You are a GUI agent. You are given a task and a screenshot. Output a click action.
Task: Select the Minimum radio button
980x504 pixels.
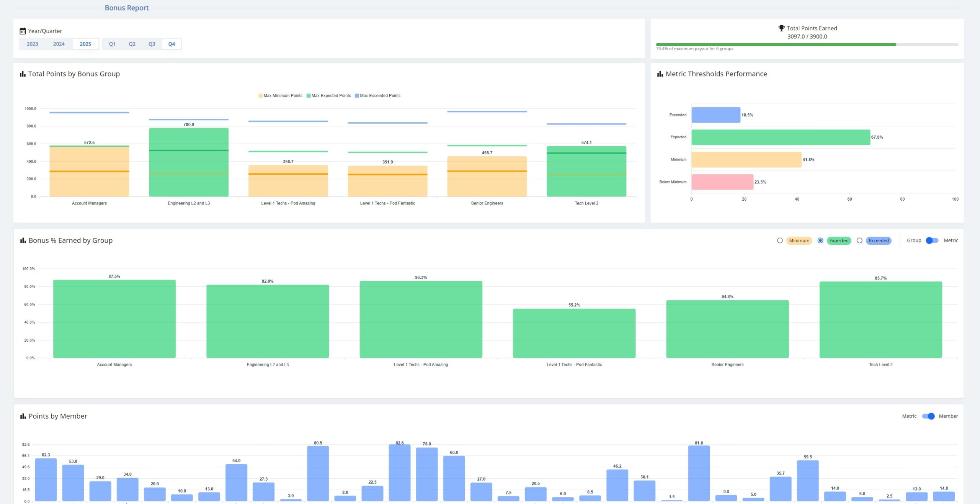click(x=780, y=241)
